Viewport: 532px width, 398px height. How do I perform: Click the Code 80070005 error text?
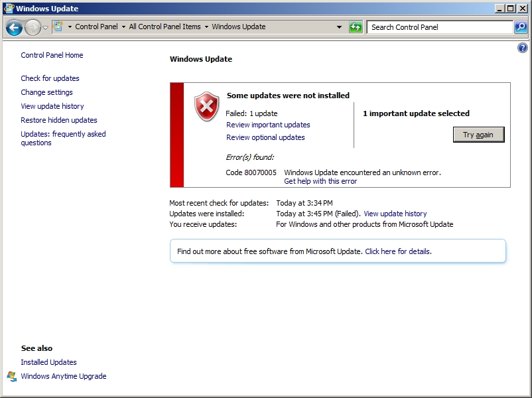(x=251, y=172)
